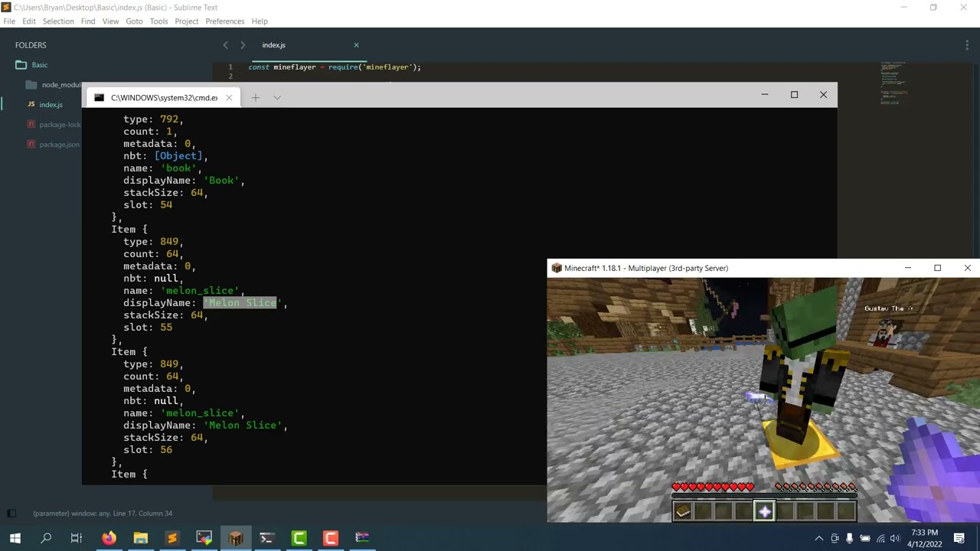
Task: Open the Windows notification center
Action: click(959, 538)
